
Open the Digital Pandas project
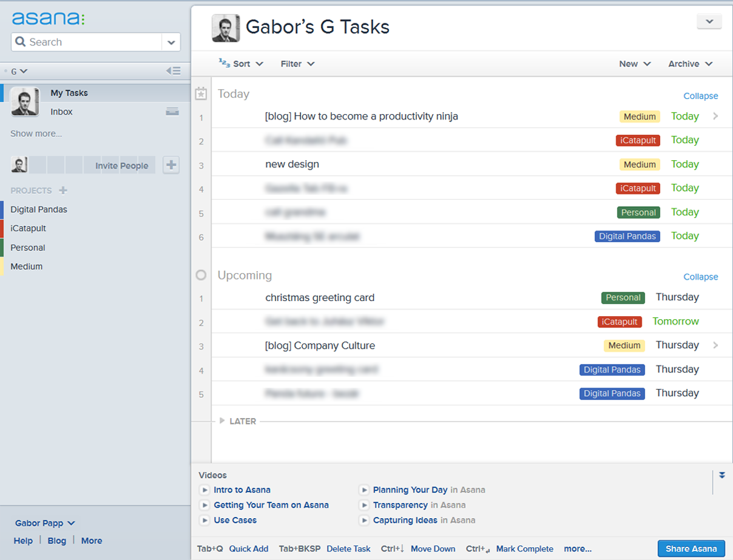click(39, 209)
